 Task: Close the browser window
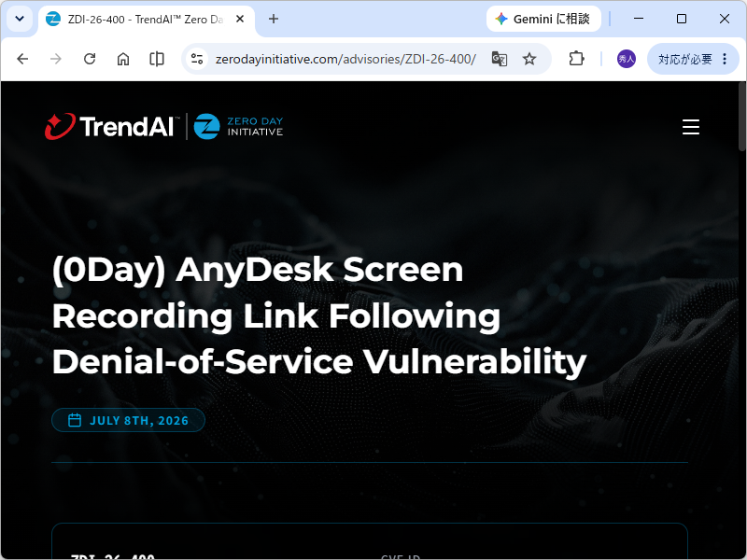pos(725,19)
